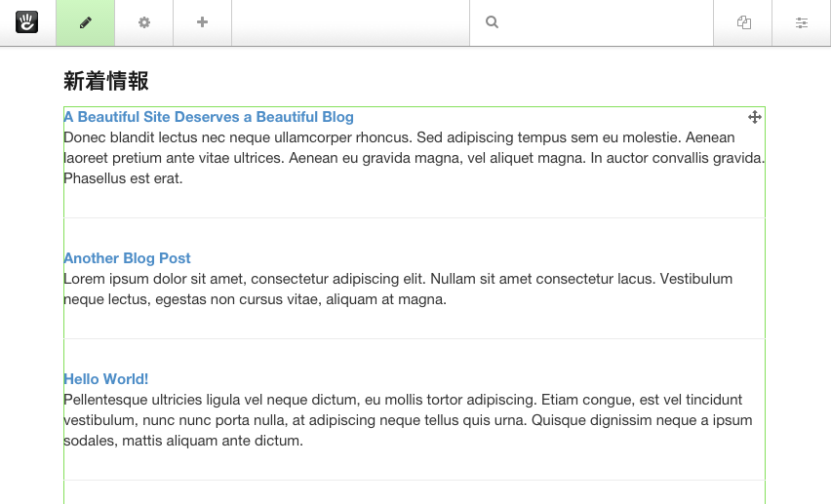Open the pages panel icon in toolbar
The height and width of the screenshot is (504, 831).
click(744, 22)
